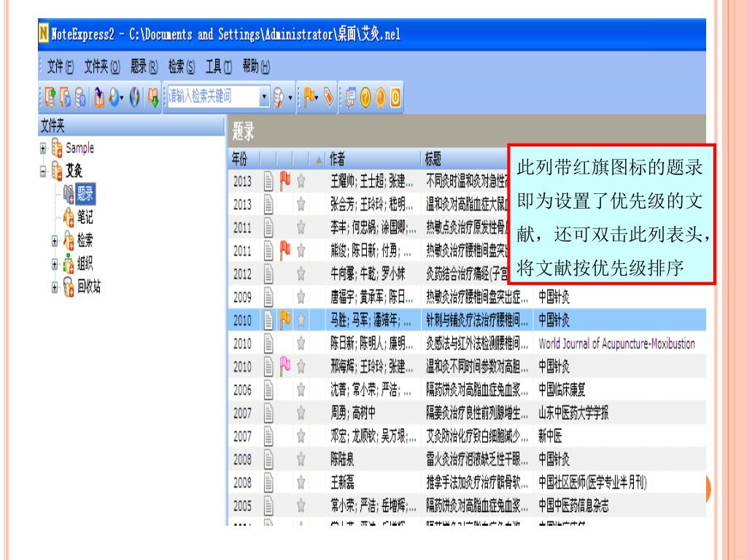Click the database search icon beside search box
This screenshot has width=747, height=560.
click(278, 98)
